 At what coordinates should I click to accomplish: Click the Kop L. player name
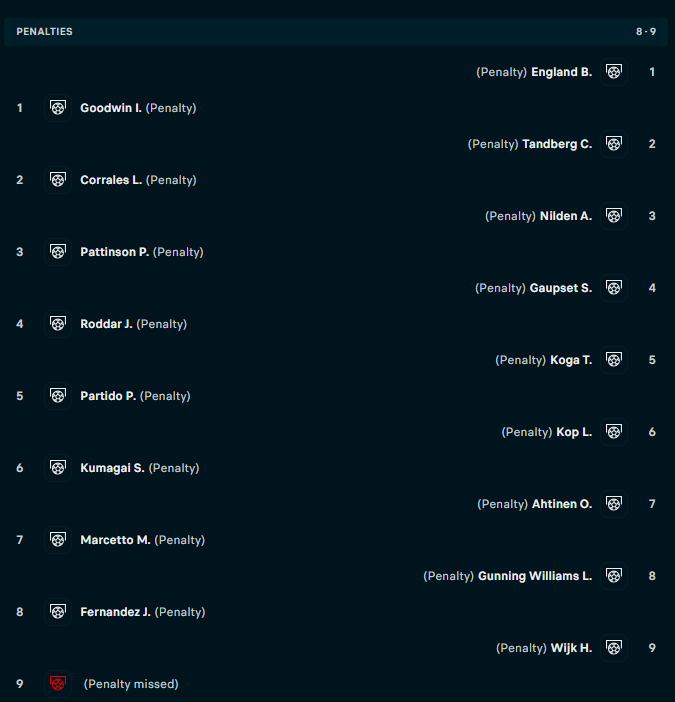[574, 432]
